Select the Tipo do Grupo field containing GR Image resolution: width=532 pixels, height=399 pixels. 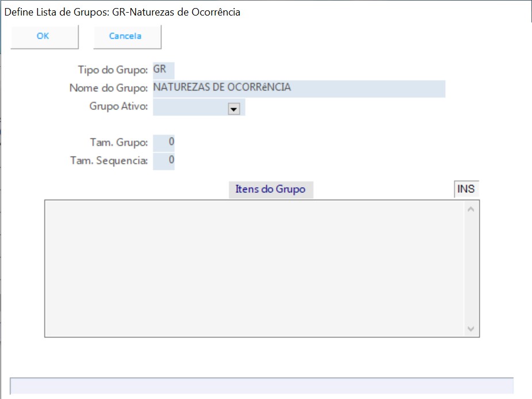(163, 70)
